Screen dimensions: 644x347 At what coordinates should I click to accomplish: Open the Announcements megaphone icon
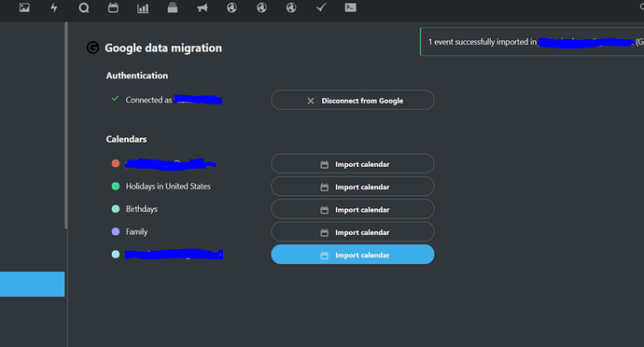[203, 7]
